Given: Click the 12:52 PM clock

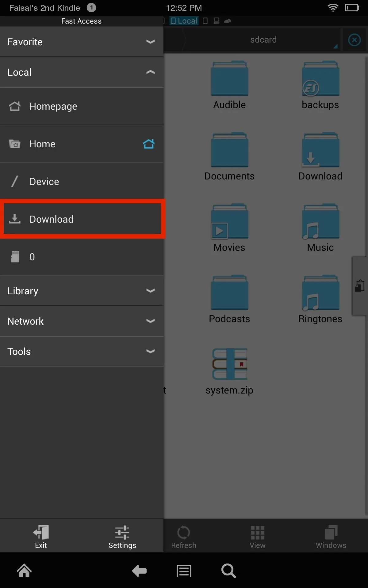Looking at the screenshot, I should (x=184, y=8).
